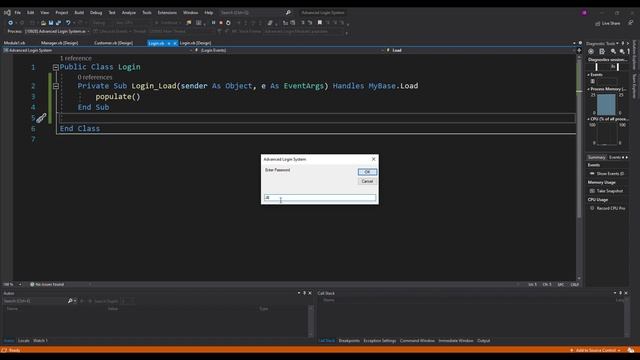The height and width of the screenshot is (360, 640).
Task: Close the Autos panel
Action: tap(310, 293)
